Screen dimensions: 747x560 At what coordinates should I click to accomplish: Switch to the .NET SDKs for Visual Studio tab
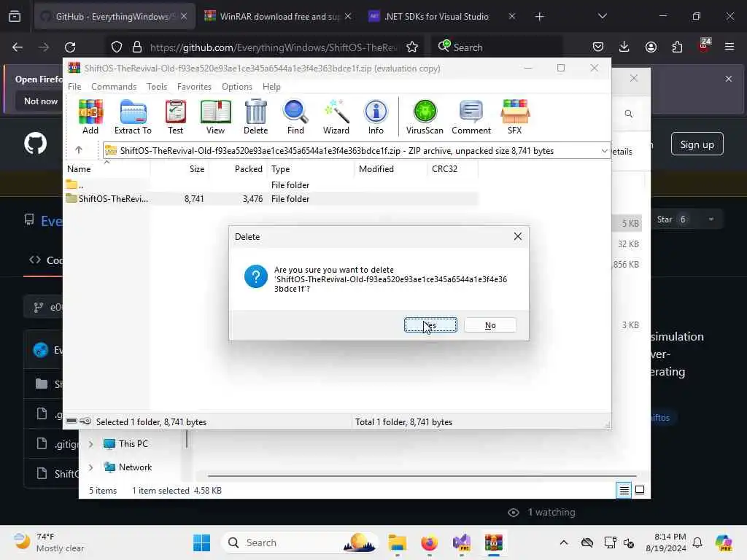pyautogui.click(x=441, y=17)
